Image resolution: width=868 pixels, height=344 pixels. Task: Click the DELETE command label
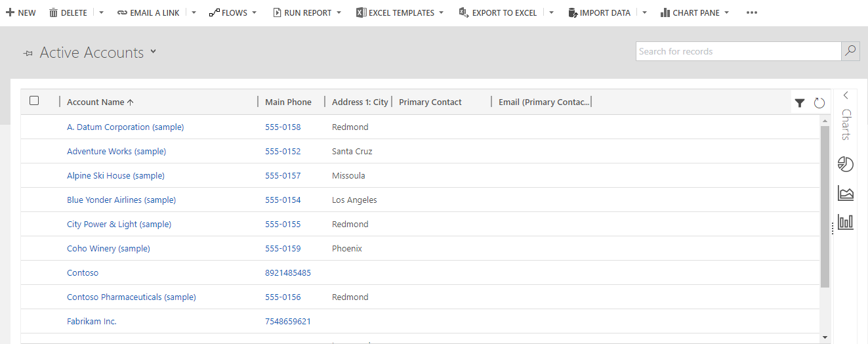pos(74,12)
